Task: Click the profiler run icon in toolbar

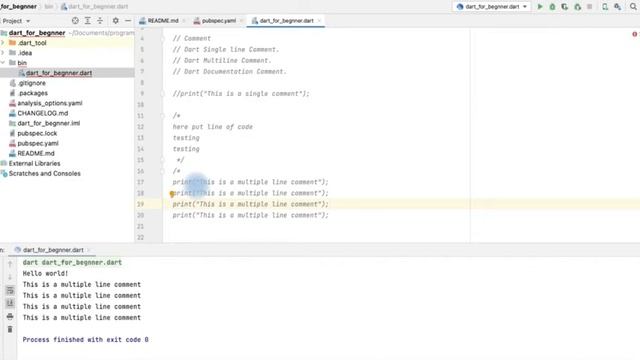Action: tap(577, 7)
